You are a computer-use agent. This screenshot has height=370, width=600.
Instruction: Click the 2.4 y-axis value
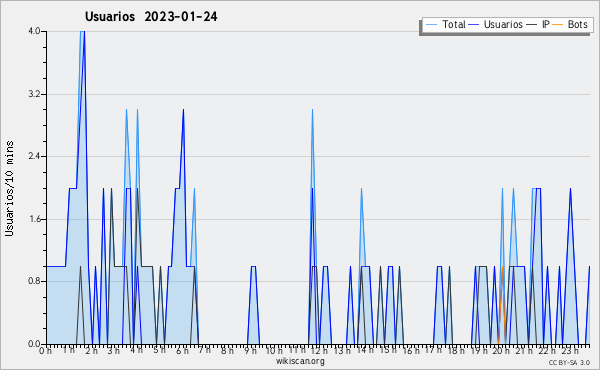34,156
